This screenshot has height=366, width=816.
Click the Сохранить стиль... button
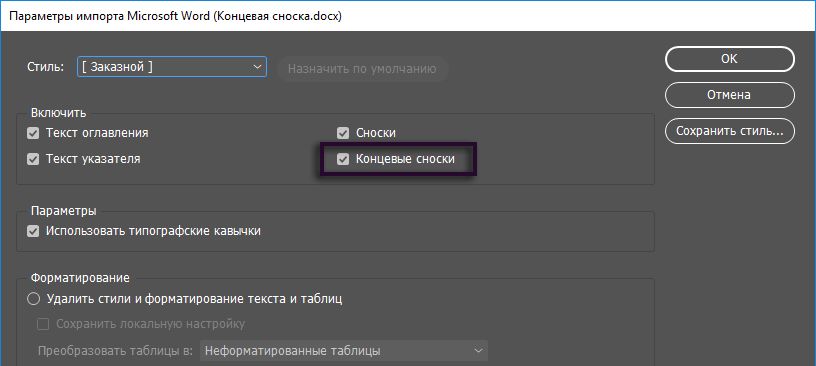click(730, 131)
